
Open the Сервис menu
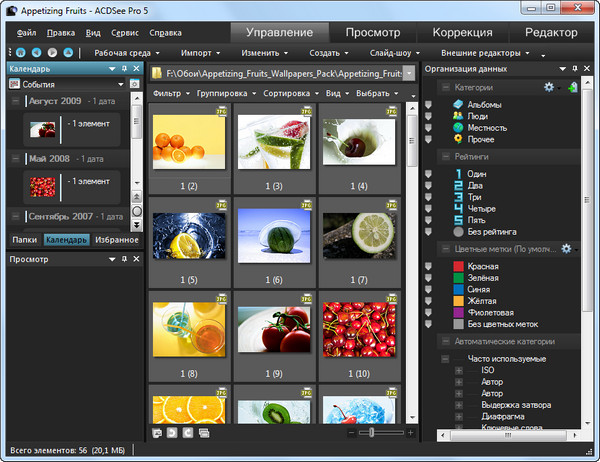point(125,33)
